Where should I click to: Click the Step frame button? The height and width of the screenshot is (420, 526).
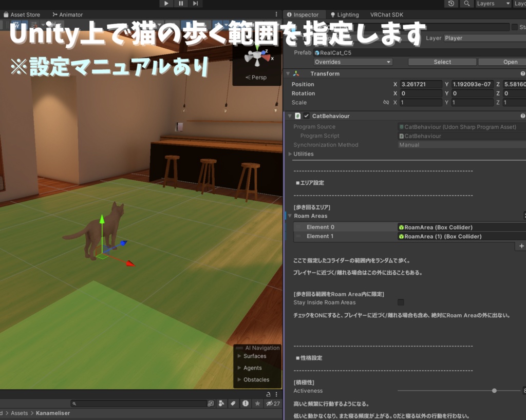(195, 4)
